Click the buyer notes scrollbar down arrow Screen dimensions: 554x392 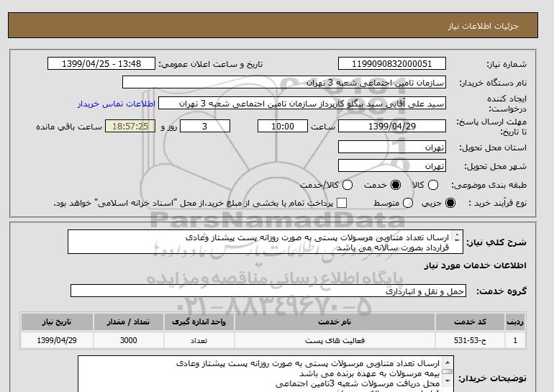[448, 380]
